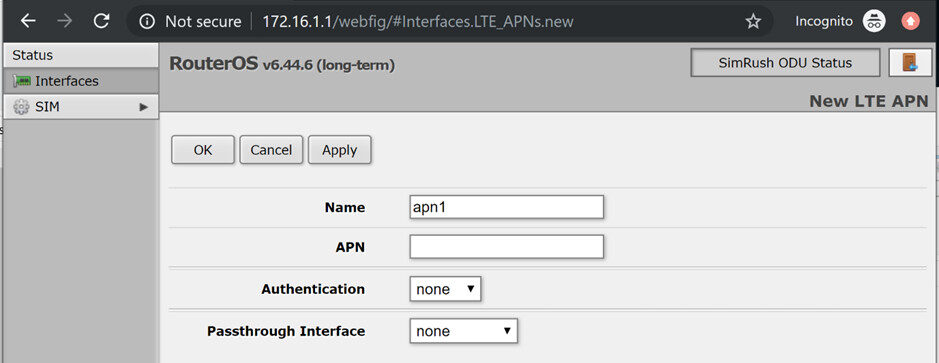Open the Authentication dropdown

pos(445,289)
